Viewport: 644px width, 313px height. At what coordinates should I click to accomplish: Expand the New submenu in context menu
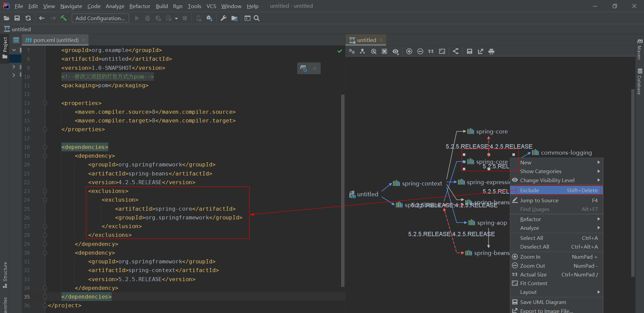[x=556, y=162]
